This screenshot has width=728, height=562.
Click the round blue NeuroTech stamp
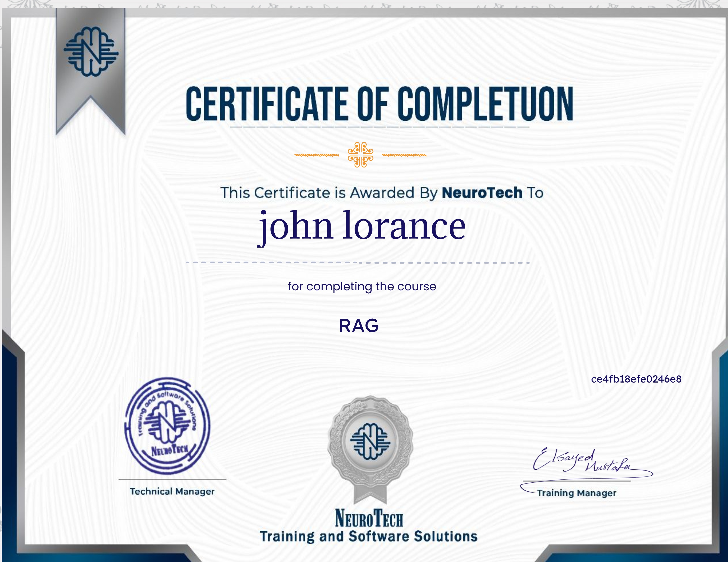click(x=167, y=426)
